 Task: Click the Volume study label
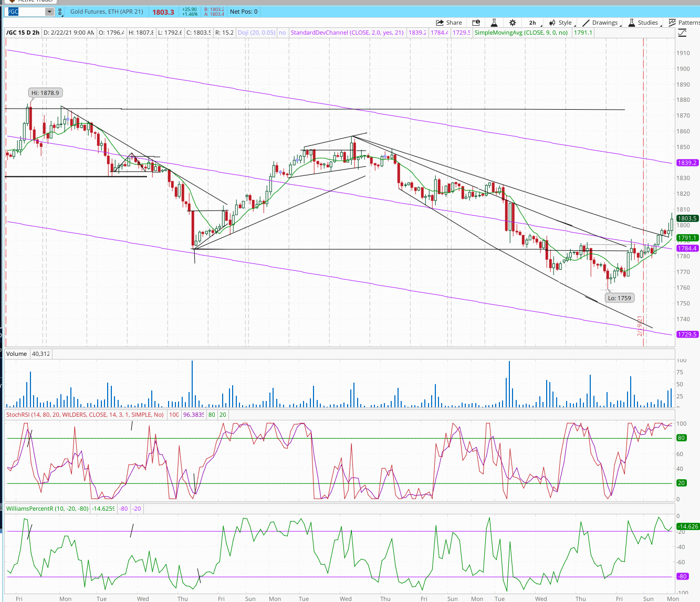[x=16, y=354]
